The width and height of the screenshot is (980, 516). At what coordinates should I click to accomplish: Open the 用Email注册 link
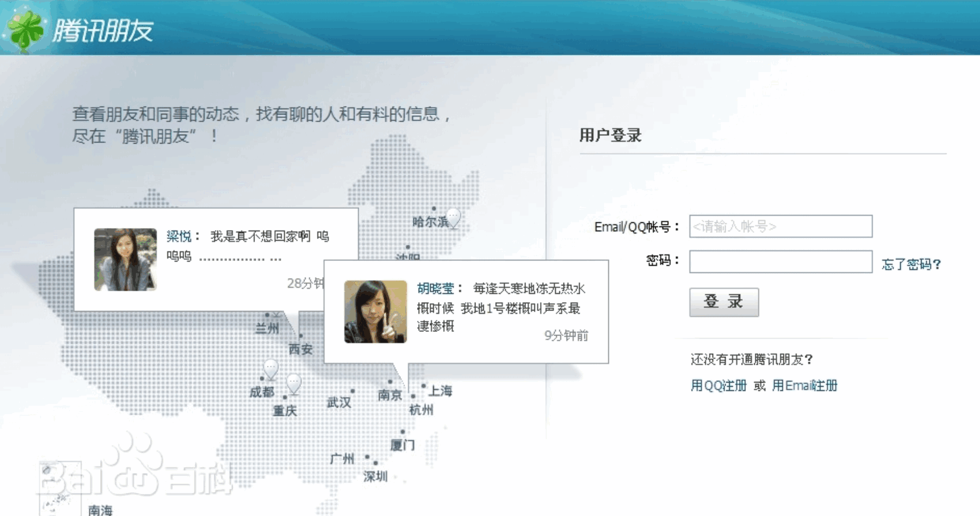[x=805, y=386]
